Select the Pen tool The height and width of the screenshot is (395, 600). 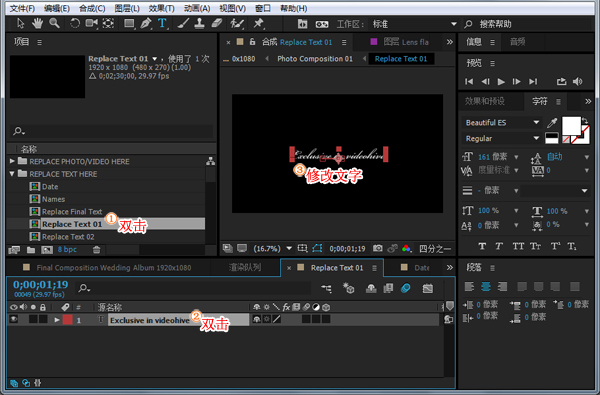[146, 24]
